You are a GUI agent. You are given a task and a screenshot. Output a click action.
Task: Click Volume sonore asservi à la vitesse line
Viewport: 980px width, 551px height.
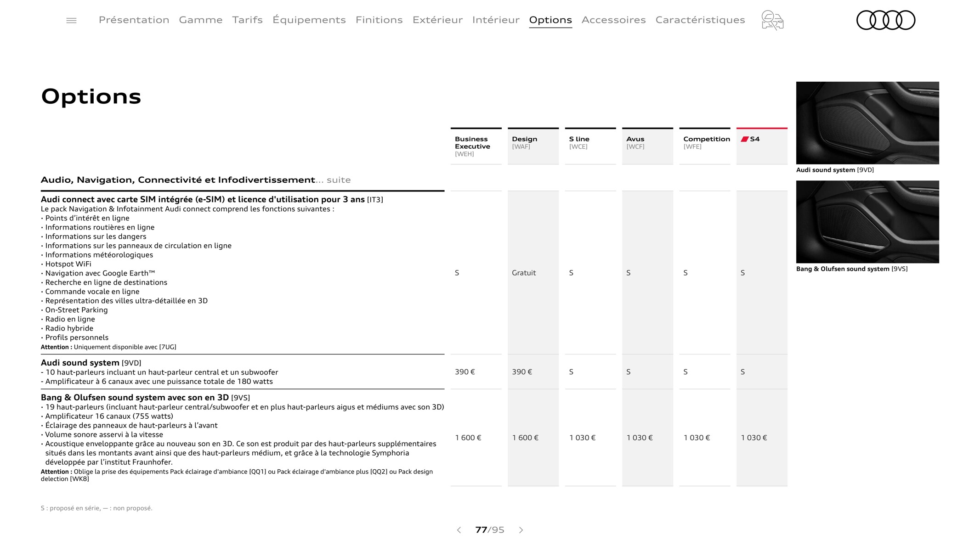coord(102,435)
